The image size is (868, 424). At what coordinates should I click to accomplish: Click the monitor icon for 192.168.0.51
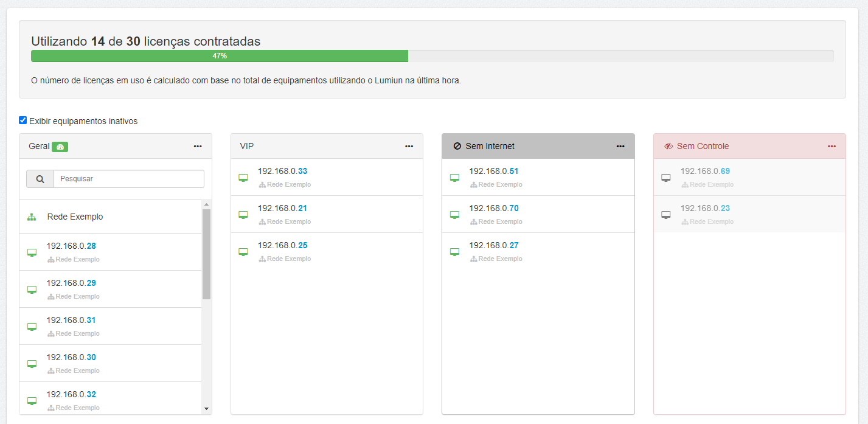tap(454, 178)
